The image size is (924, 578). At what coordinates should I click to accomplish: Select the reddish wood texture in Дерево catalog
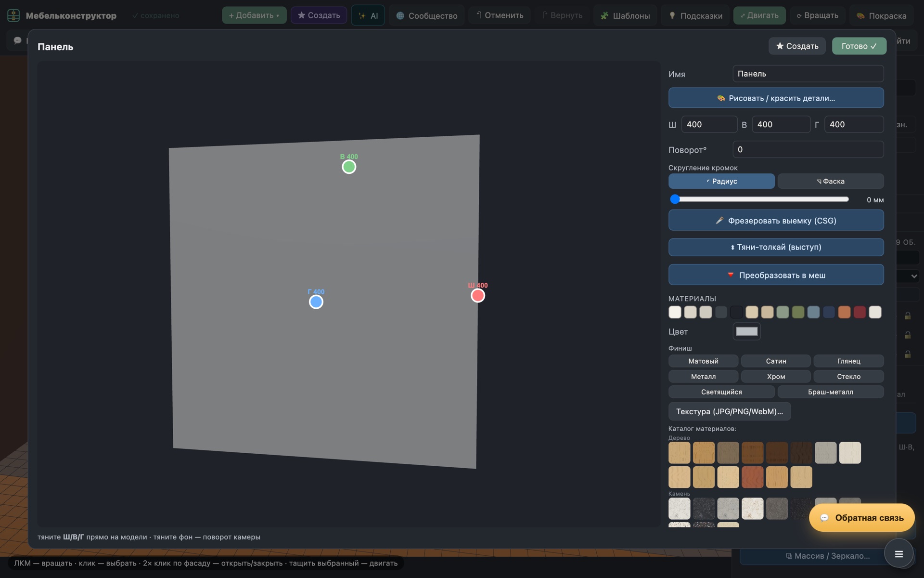pyautogui.click(x=752, y=477)
